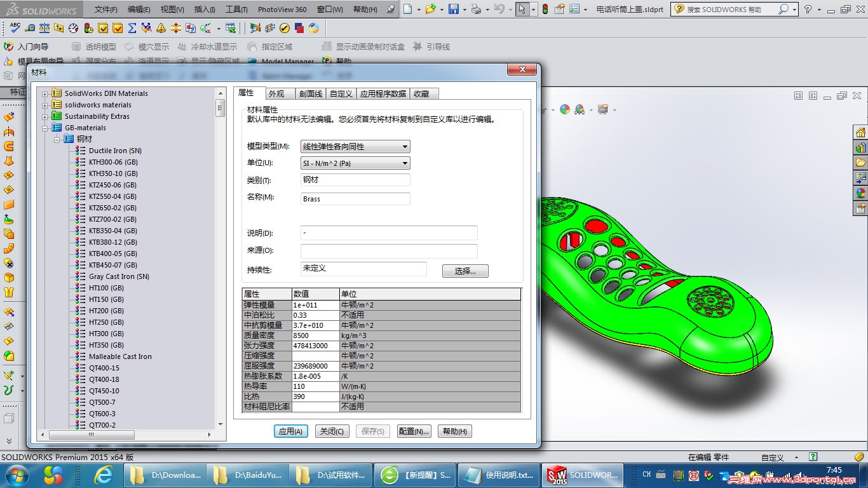Select Gray Cast Iron (SN) material
The height and width of the screenshot is (488, 868).
coord(119,276)
